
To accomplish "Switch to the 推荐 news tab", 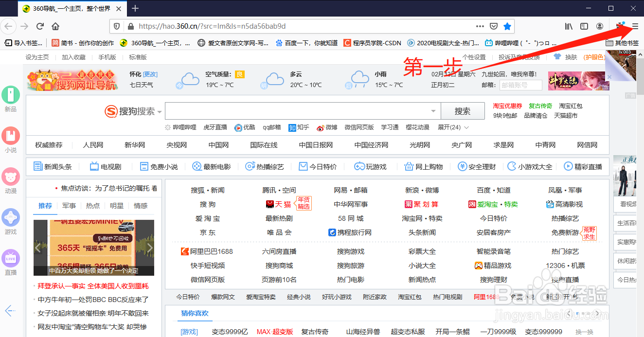I will 45,206.
